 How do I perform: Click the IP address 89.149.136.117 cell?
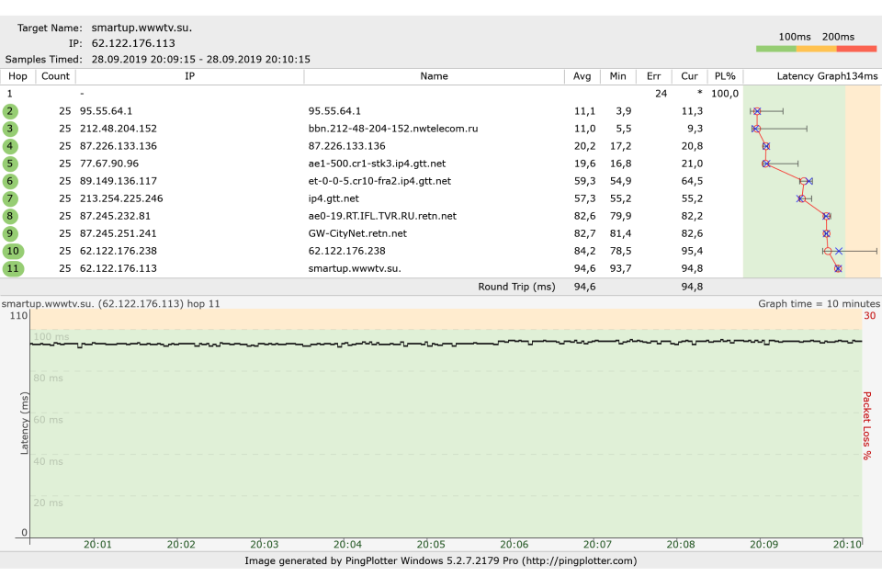tap(119, 181)
